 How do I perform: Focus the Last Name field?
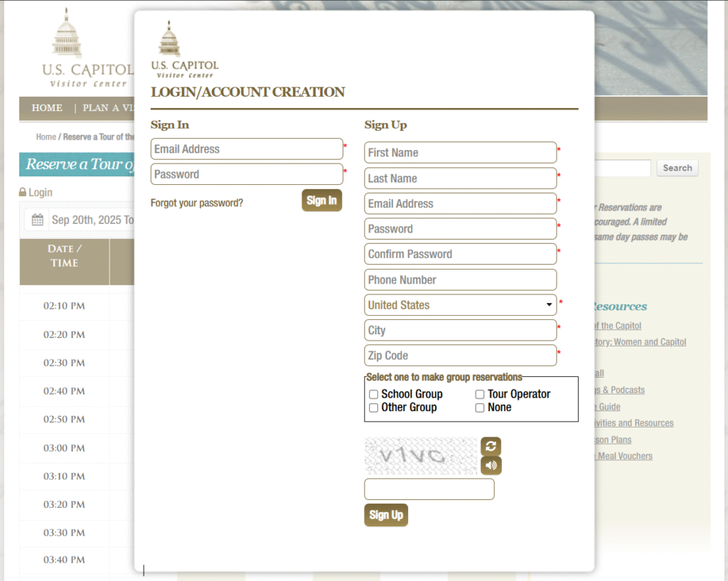460,178
